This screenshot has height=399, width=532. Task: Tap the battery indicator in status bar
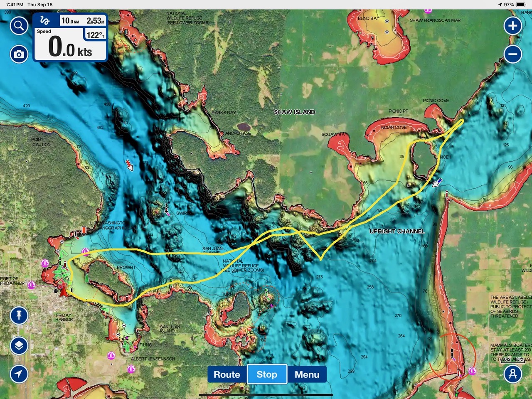pyautogui.click(x=521, y=5)
